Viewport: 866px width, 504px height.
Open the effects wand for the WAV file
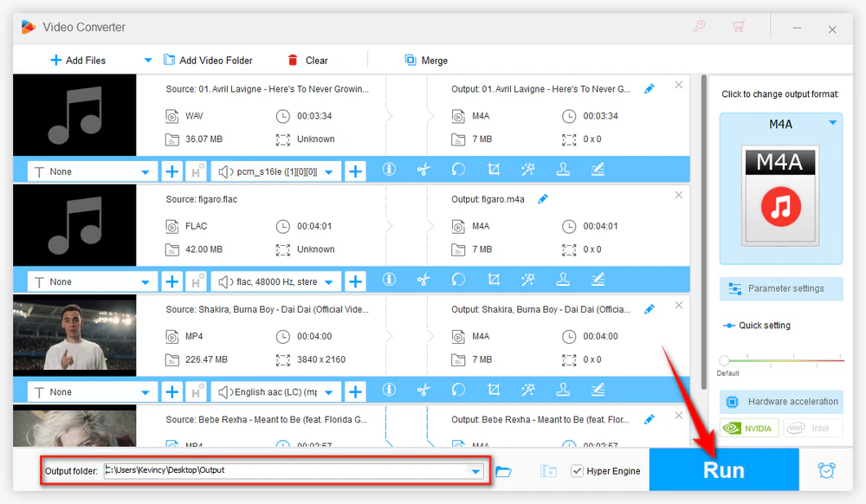[528, 170]
